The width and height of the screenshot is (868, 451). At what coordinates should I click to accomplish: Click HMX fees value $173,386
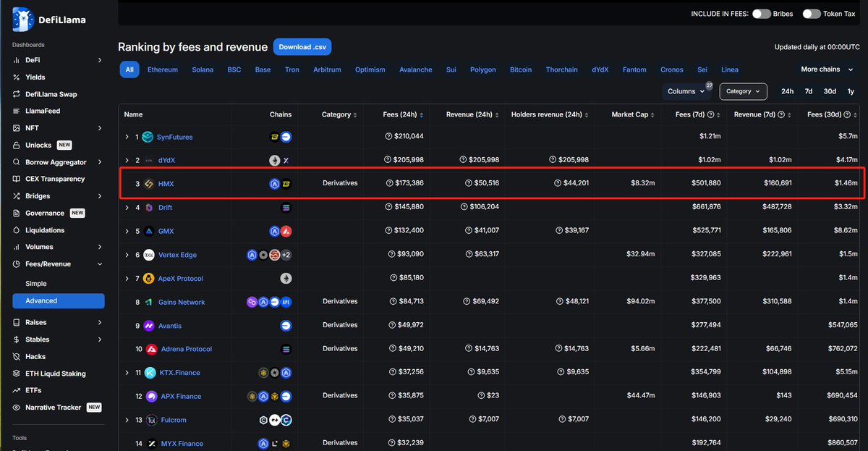[409, 183]
